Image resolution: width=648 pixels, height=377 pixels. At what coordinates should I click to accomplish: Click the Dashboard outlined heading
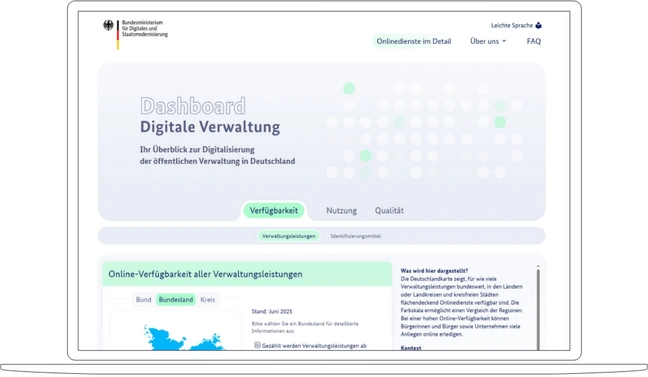click(193, 106)
